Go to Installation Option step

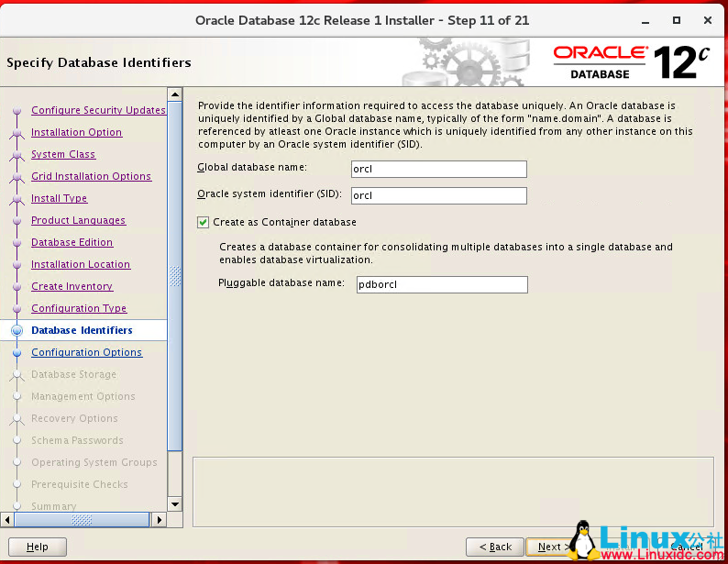[x=77, y=132]
